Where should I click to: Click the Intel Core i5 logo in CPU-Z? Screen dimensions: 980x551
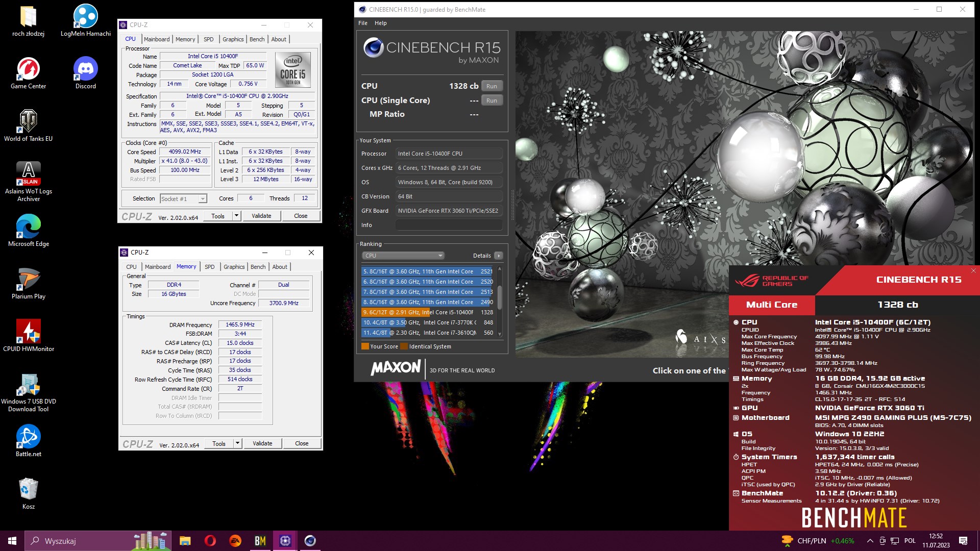[292, 70]
